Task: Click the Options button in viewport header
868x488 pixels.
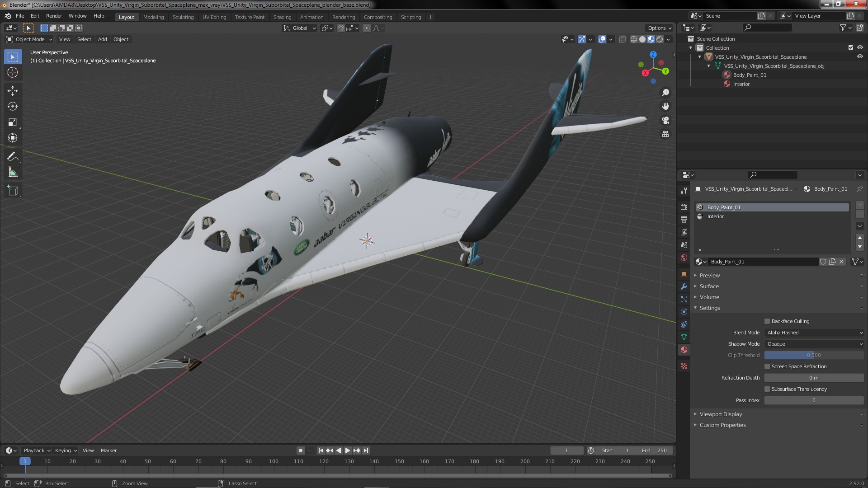Action: tap(659, 28)
